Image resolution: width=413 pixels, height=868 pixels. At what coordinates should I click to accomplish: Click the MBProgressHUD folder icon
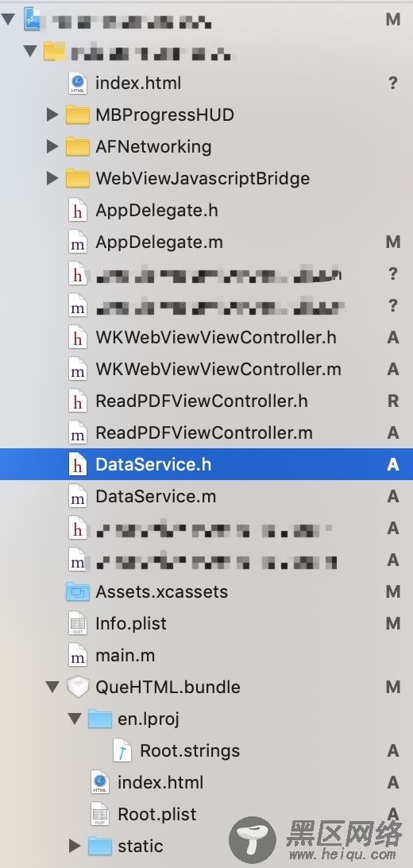click(77, 115)
